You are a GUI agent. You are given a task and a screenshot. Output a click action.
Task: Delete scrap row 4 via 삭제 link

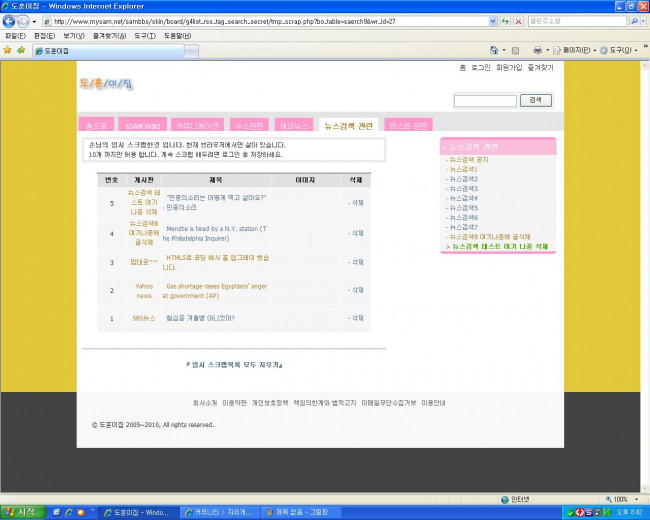click(356, 233)
